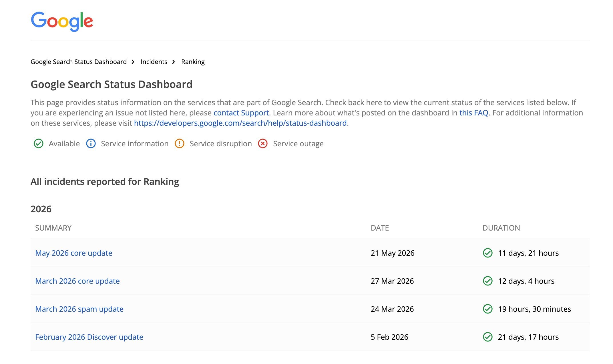Click duration '11 days, 21 hours'
Screen dimensions: 613x364
(x=528, y=253)
